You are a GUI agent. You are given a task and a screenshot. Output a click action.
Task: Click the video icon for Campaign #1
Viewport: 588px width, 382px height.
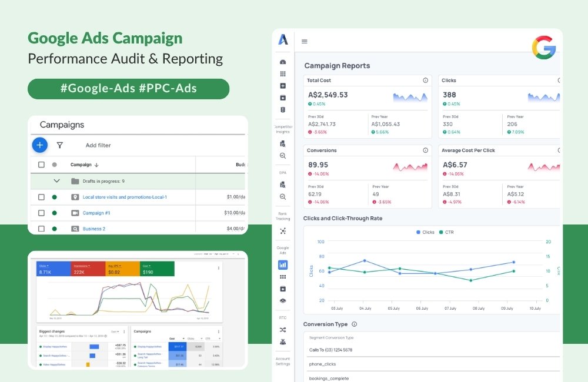pyautogui.click(x=75, y=213)
